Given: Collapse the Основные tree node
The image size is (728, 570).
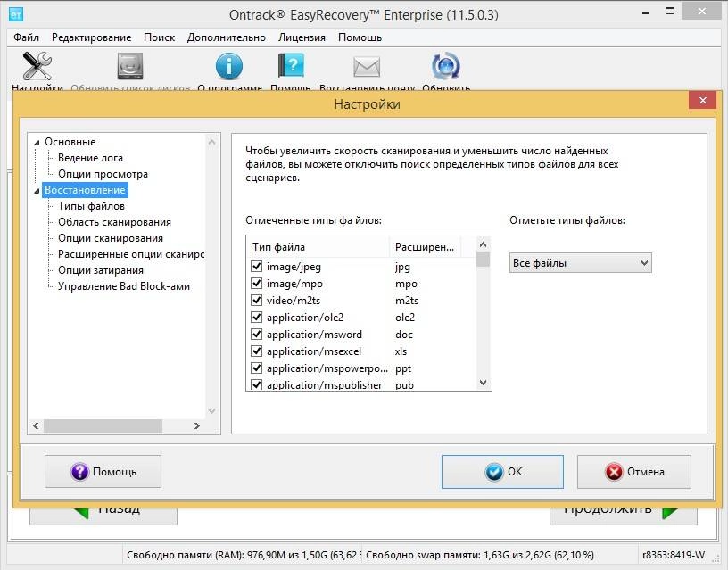Looking at the screenshot, I should coord(37,143).
